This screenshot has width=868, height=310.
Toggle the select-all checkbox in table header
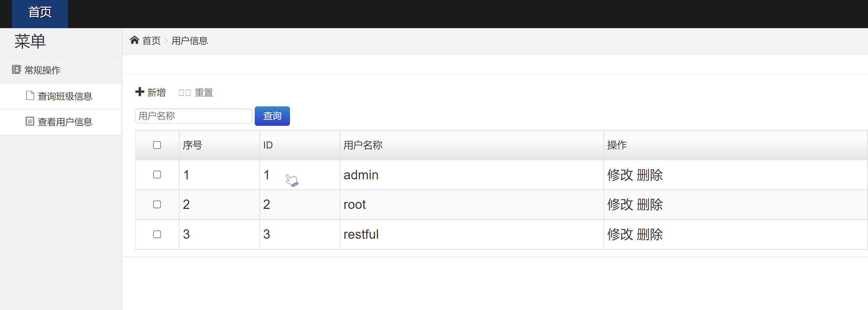click(157, 145)
